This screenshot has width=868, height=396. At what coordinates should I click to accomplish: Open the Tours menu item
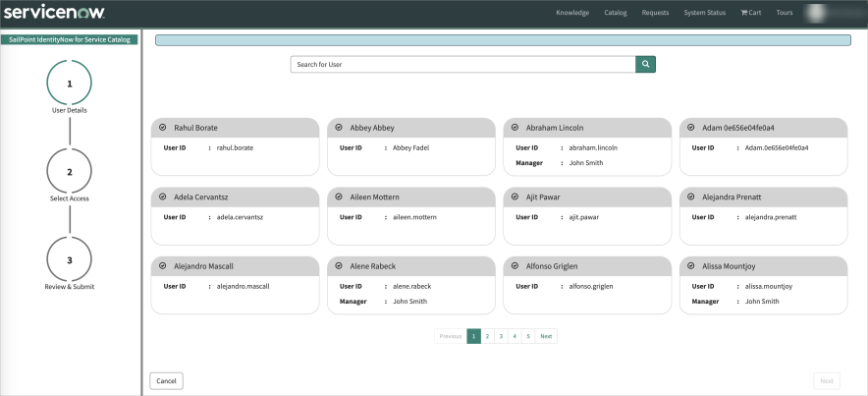click(x=785, y=13)
